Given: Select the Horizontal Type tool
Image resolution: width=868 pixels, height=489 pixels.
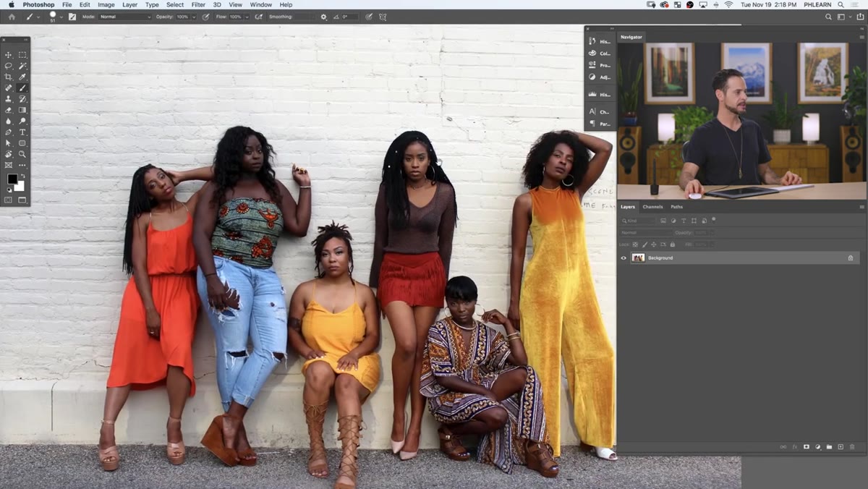Looking at the screenshot, I should (22, 132).
